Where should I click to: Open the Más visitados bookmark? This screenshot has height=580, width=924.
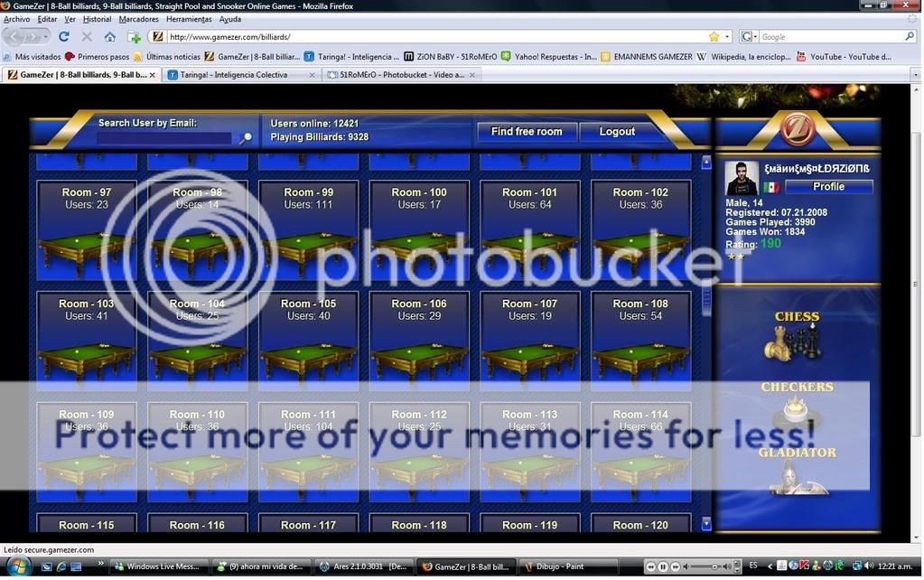pyautogui.click(x=33, y=57)
